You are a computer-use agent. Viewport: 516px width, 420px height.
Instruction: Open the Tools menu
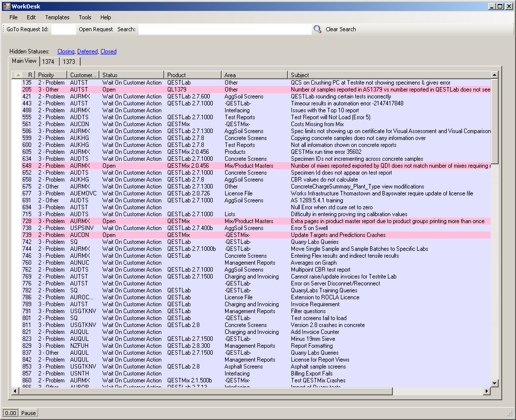pos(85,17)
